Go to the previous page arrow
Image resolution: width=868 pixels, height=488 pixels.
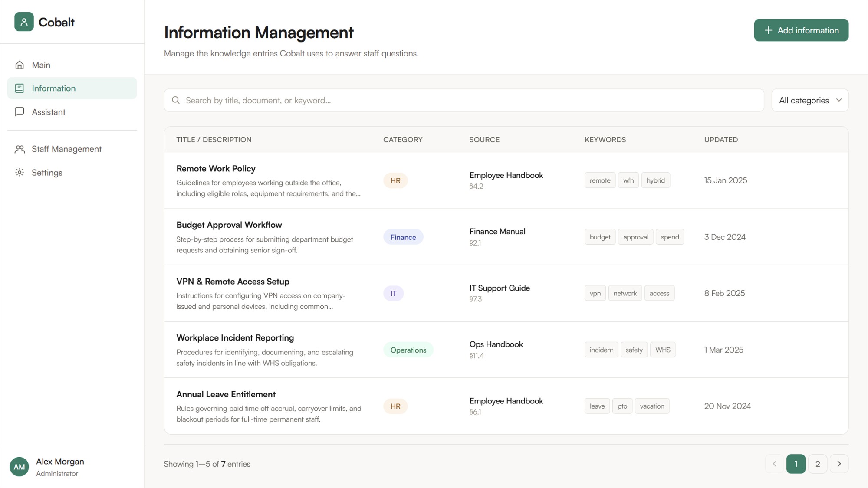pos(774,464)
